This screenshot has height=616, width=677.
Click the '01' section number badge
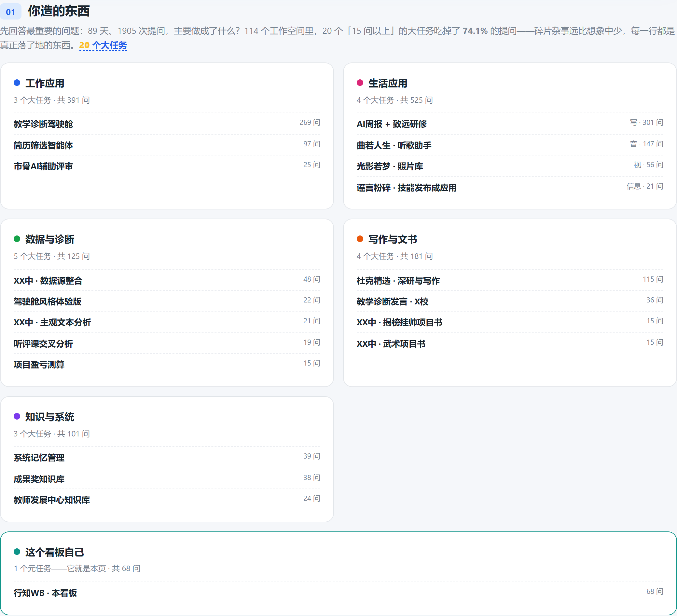tap(11, 12)
